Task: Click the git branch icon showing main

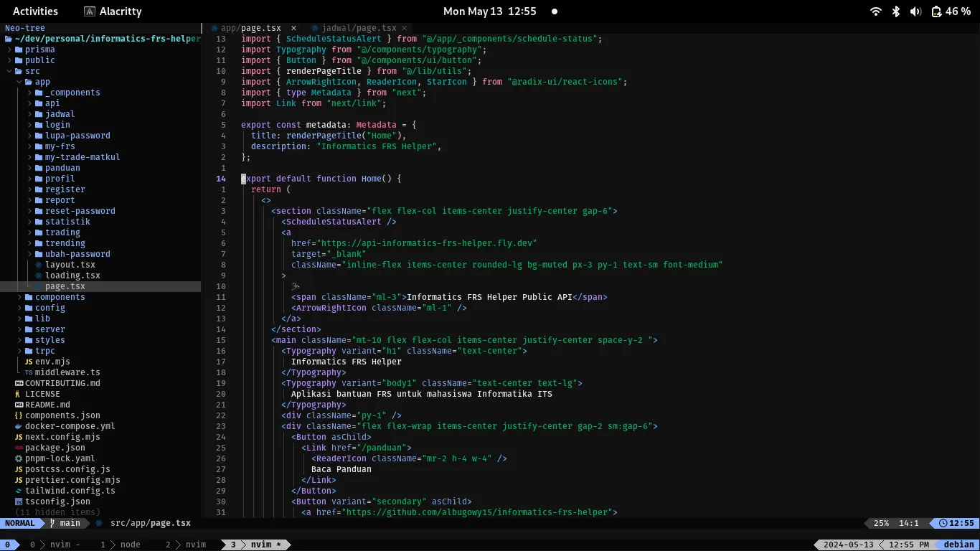Action: coord(51,523)
